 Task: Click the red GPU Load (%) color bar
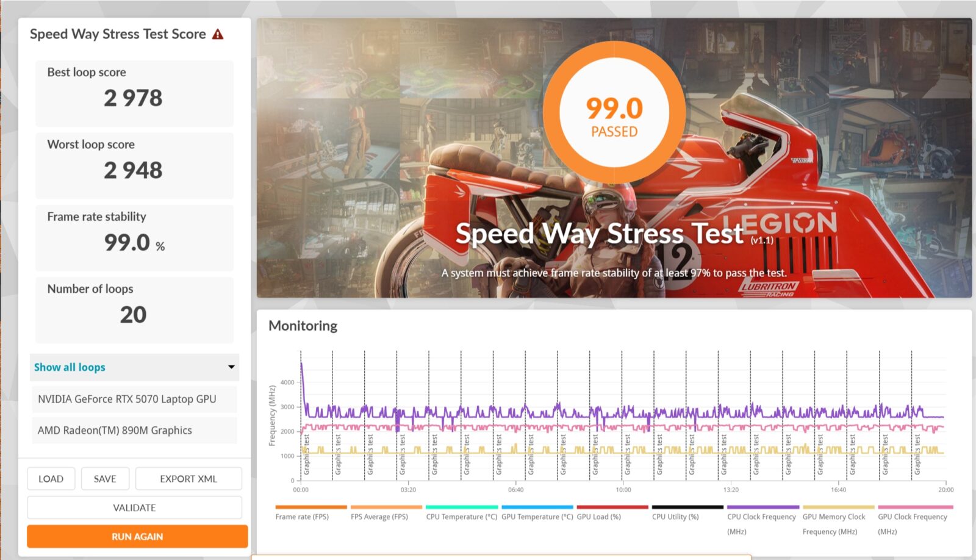[612, 507]
